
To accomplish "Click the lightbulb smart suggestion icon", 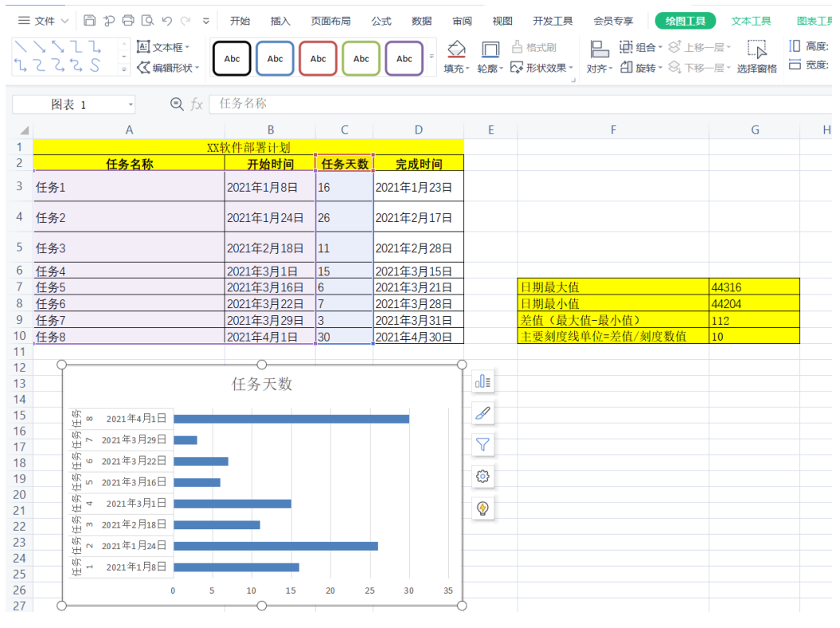I will pyautogui.click(x=483, y=508).
